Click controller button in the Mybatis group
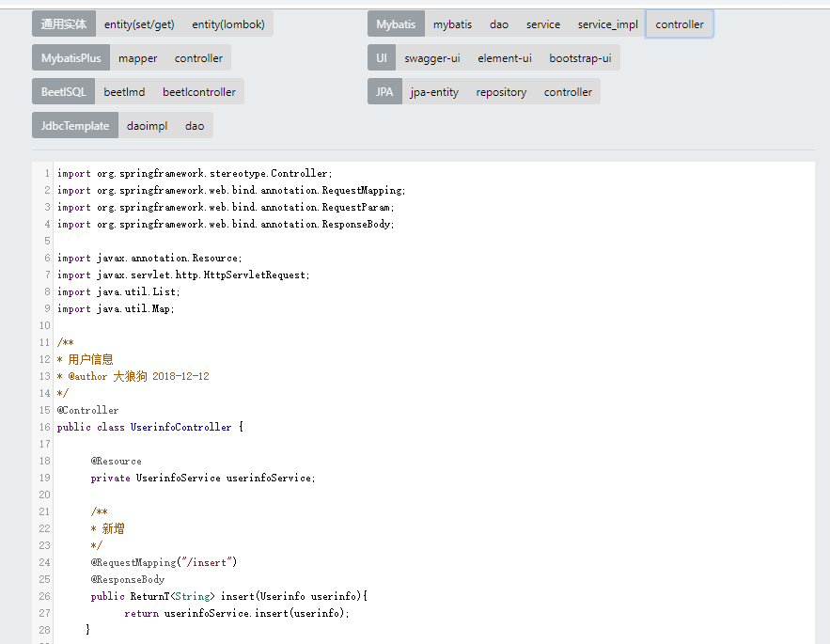 pos(680,24)
